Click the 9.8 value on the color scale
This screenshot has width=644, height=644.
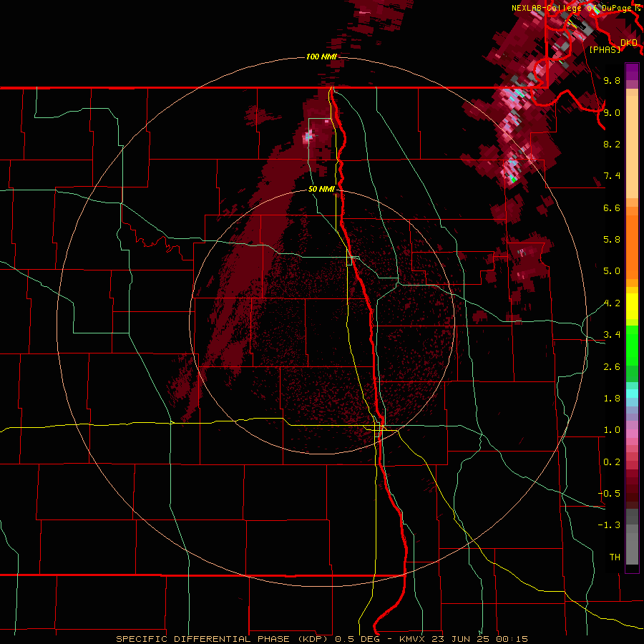point(612,80)
